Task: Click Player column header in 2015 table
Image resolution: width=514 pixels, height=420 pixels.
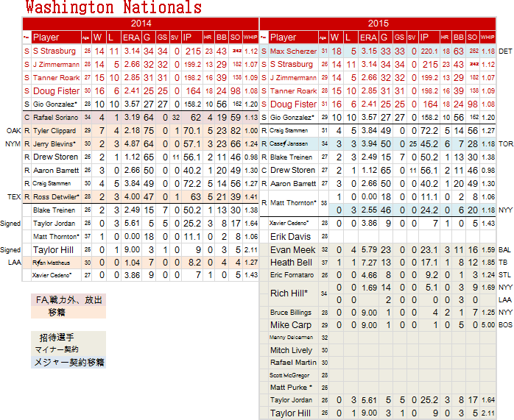Action: (x=293, y=38)
